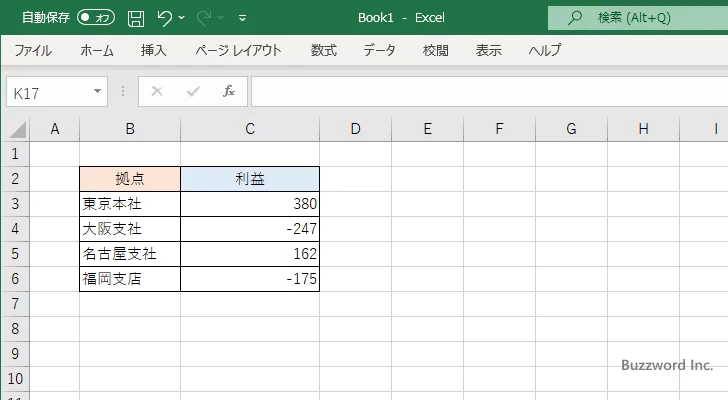
Task: Switch to the 数式 (Formulas) tab
Action: coord(323,50)
